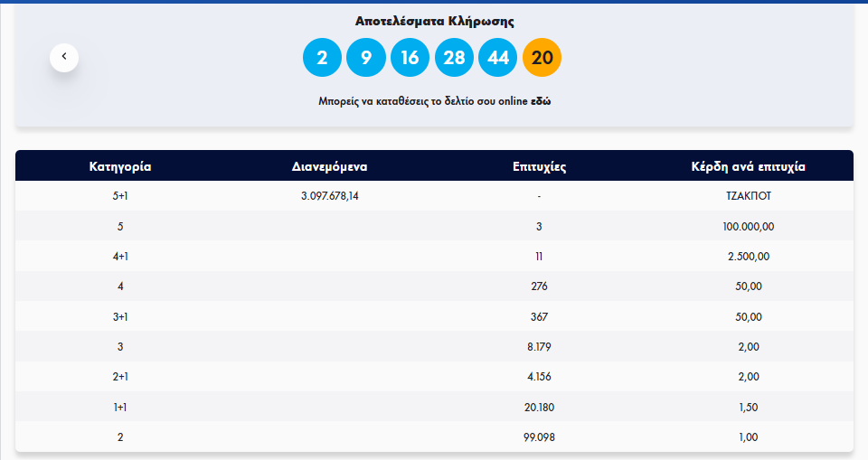This screenshot has height=460, width=868.
Task: Click the 'Διανεμόμενα' column header
Action: pyautogui.click(x=329, y=166)
